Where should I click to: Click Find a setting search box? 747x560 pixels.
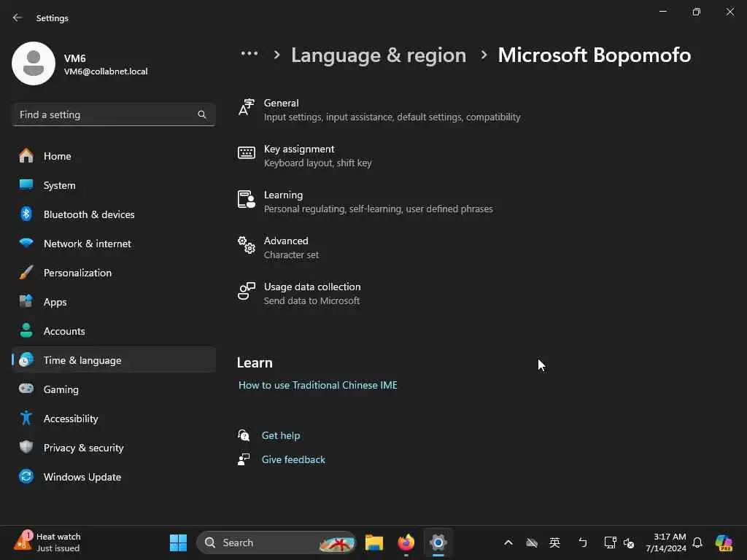(x=114, y=114)
